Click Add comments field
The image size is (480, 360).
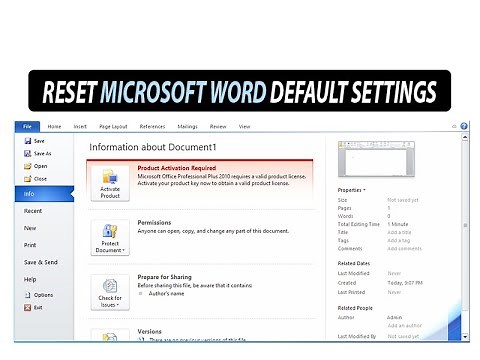click(x=404, y=249)
